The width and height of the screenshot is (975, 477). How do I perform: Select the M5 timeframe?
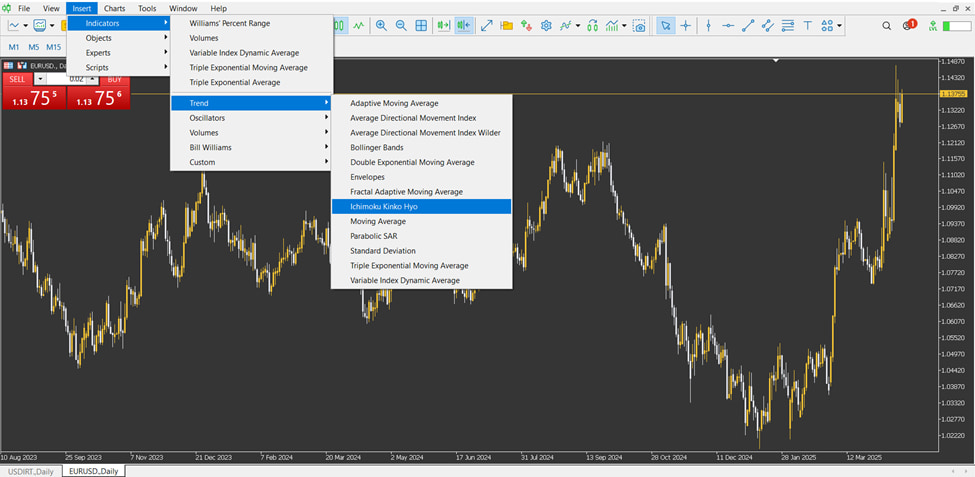pyautogui.click(x=34, y=47)
